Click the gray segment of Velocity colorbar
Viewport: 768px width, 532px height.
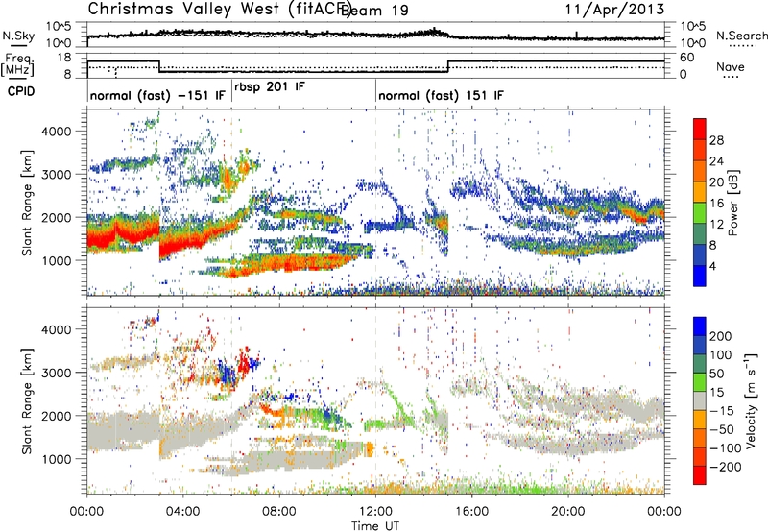coord(700,401)
